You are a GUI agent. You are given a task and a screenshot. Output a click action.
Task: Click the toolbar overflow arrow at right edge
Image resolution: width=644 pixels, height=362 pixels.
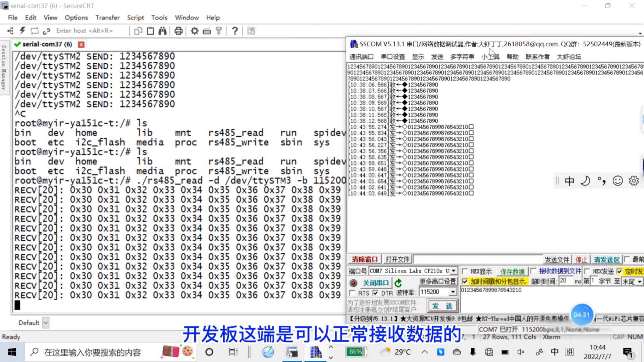click(x=640, y=34)
